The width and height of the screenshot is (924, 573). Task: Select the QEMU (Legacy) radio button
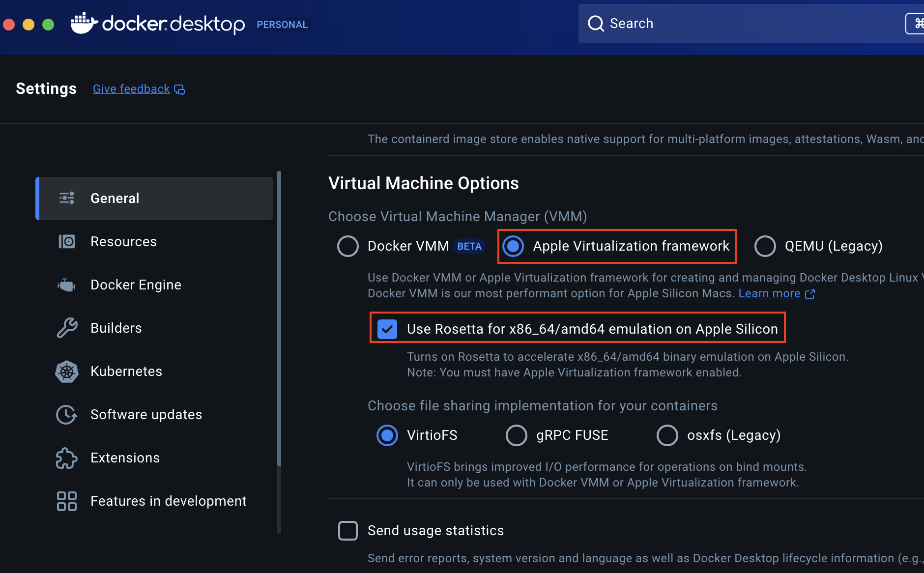click(x=765, y=246)
